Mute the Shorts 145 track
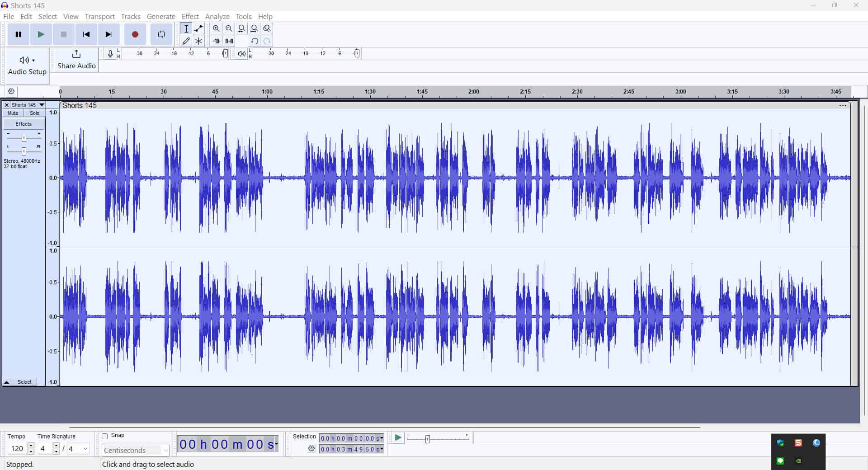The height and width of the screenshot is (470, 868). point(12,113)
